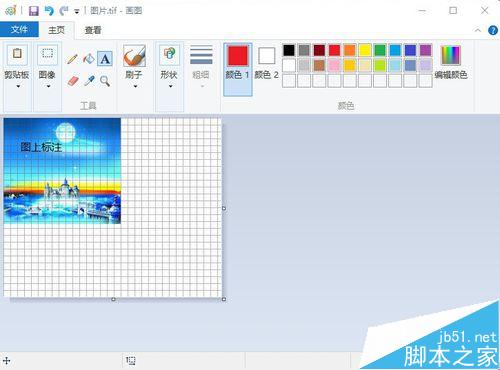Switch to the View (查看) tab
Screen dimensions: 500x370
93,30
